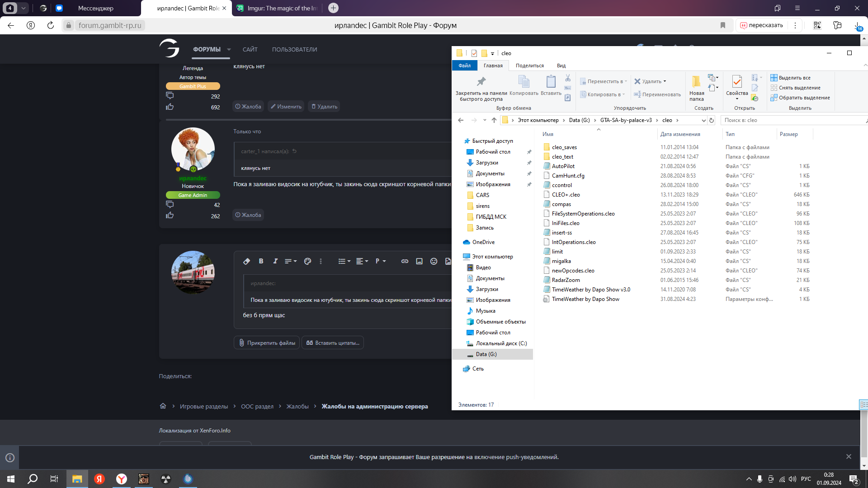Viewport: 868px width, 488px height.
Task: Toggle the quick access toolbar properties checkbox
Action: coord(474,53)
